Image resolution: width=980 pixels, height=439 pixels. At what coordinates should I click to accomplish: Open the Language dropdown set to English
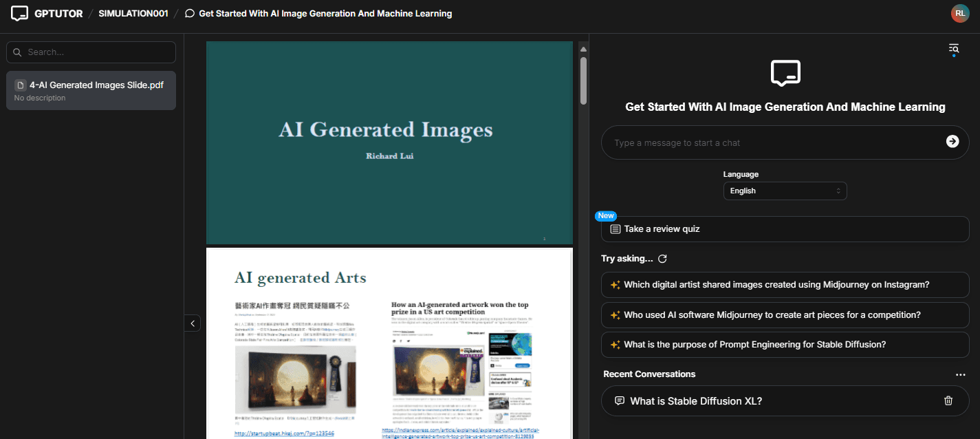point(785,191)
